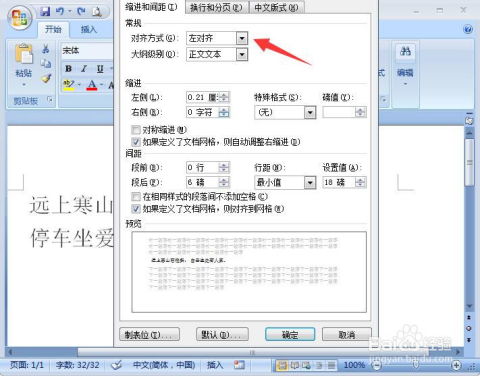480x376 pixels.
Task: Click the 磅值 input field
Action: coord(340,112)
